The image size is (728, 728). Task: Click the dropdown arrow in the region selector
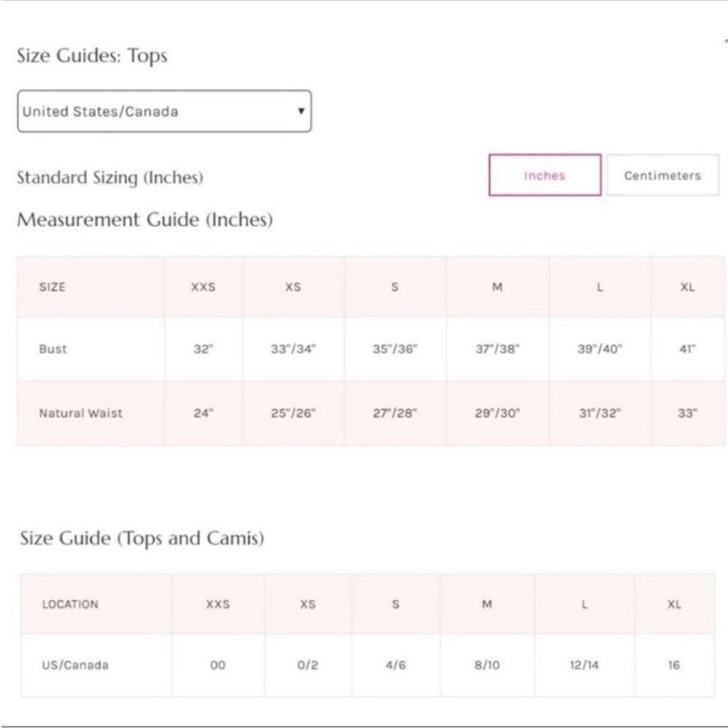[301, 111]
